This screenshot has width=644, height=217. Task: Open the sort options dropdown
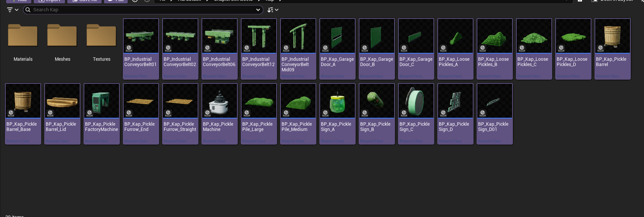pyautogui.click(x=273, y=10)
